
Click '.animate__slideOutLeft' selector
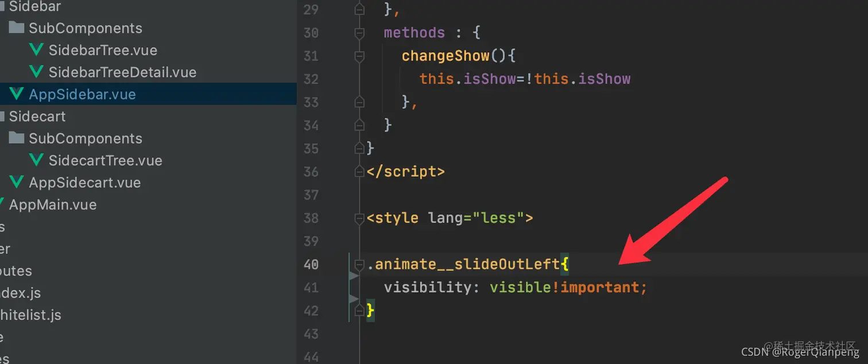463,264
